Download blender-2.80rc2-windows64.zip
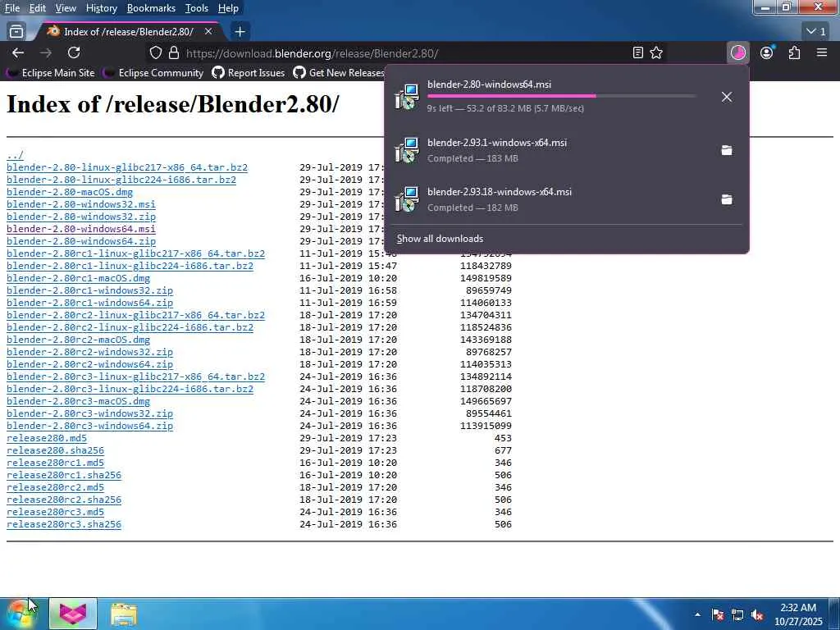The height and width of the screenshot is (630, 840). (x=89, y=364)
